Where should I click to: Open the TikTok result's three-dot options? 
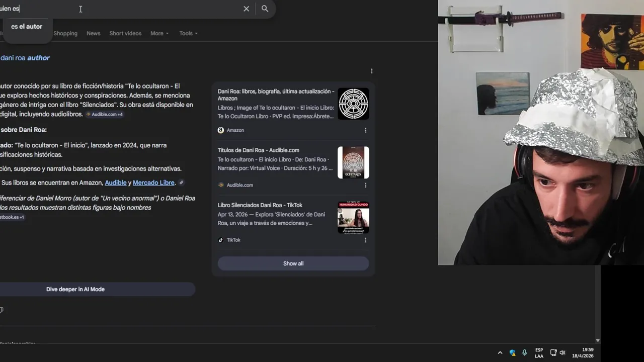pos(365,240)
